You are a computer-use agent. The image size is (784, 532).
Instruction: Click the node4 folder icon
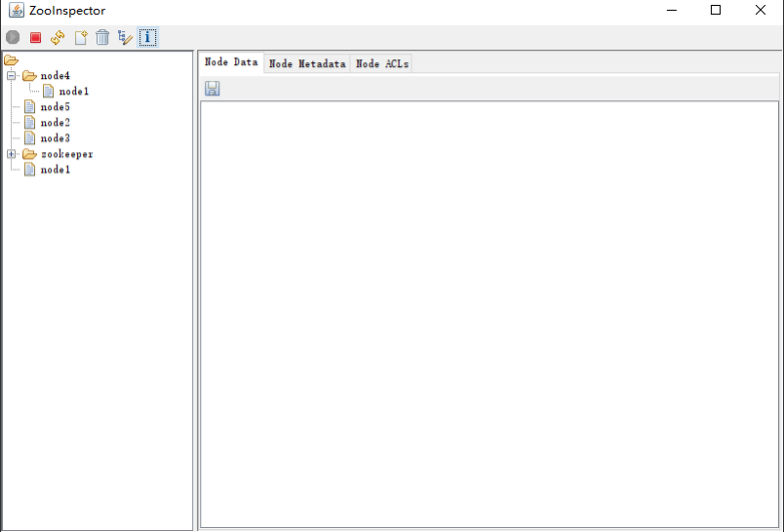[29, 75]
